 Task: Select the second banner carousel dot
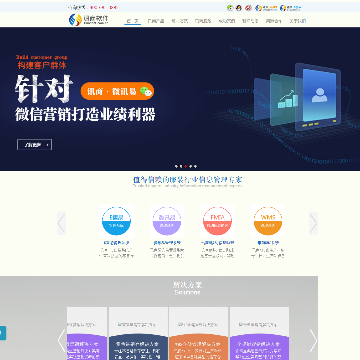point(181,166)
